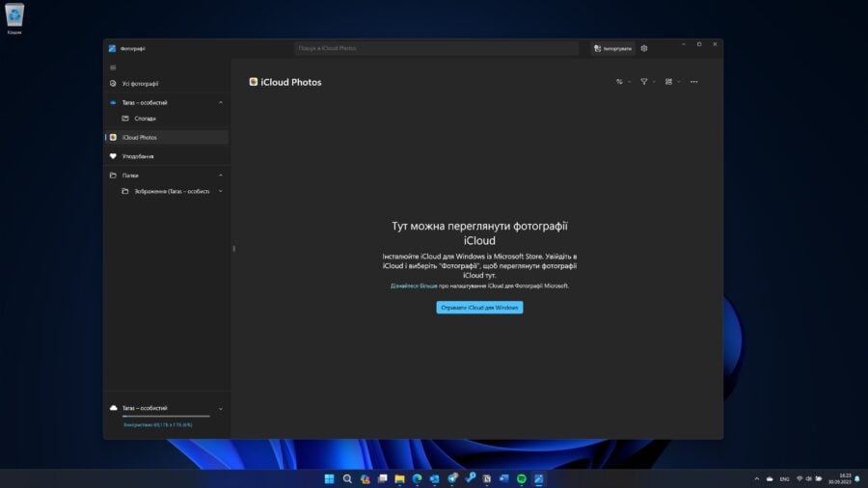Image resolution: width=868 pixels, height=488 pixels.
Task: Open Settings gear in Photos title bar
Action: 644,48
